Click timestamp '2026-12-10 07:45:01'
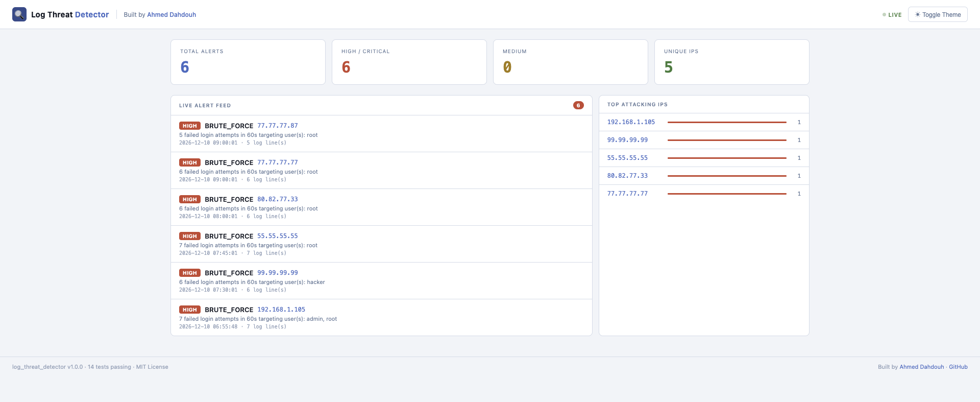Screen dimensions: 980x402 click(x=208, y=253)
